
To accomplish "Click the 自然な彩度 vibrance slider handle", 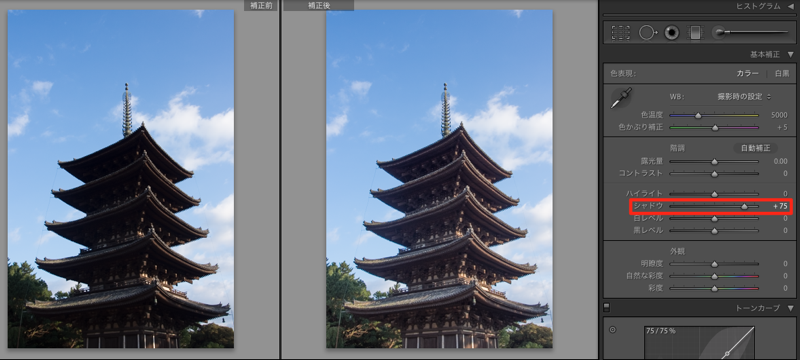I will 714,276.
